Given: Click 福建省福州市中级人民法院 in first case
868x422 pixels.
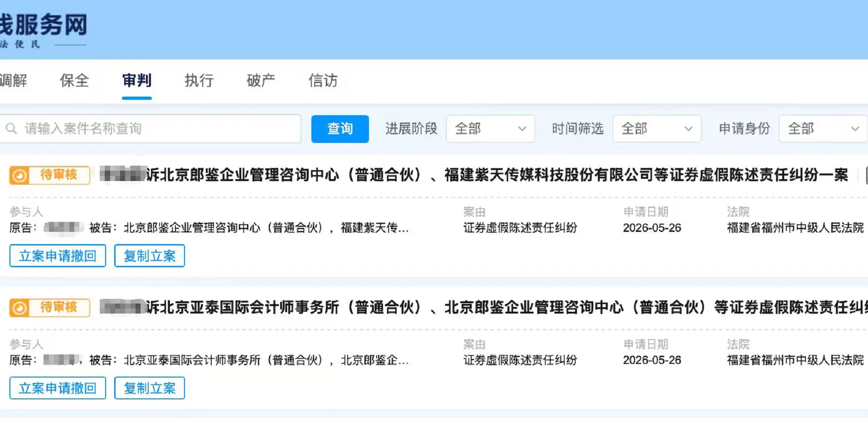Looking at the screenshot, I should pos(795,228).
